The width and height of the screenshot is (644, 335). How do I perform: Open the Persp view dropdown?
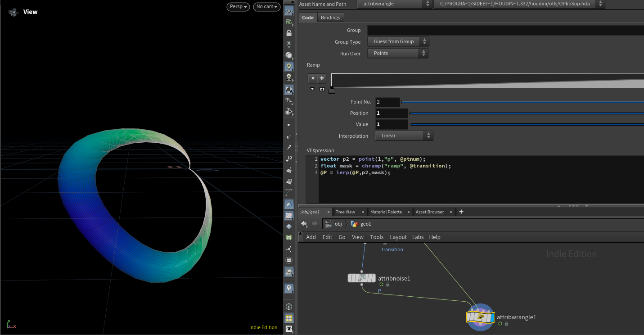click(239, 7)
